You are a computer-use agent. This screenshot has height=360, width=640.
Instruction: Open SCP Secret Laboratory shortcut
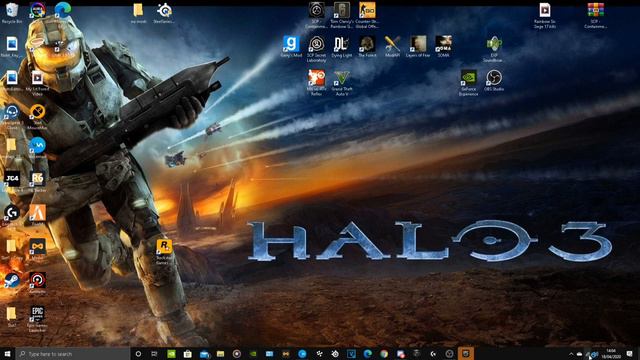point(316,49)
